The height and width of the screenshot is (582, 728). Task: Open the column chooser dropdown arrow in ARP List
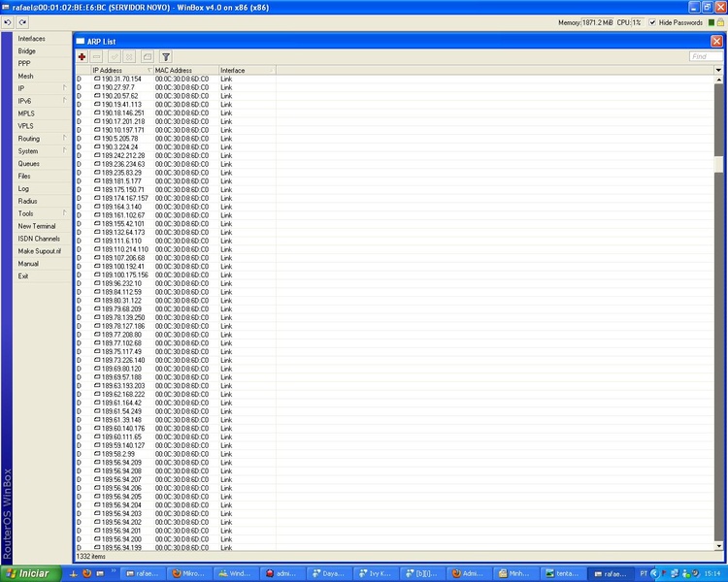(718, 70)
